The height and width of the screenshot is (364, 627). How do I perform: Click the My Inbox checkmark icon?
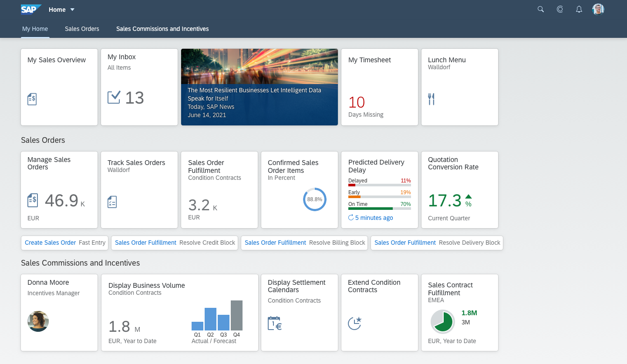[114, 98]
